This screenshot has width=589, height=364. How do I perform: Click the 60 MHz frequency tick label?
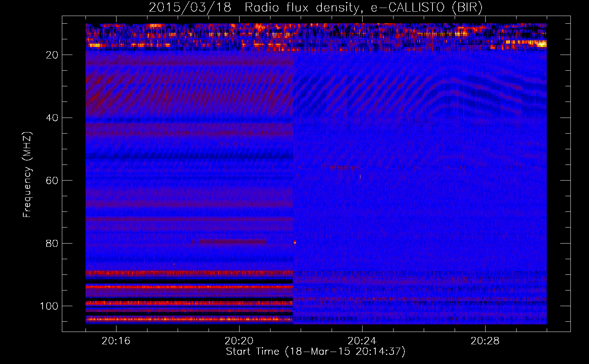coord(52,181)
